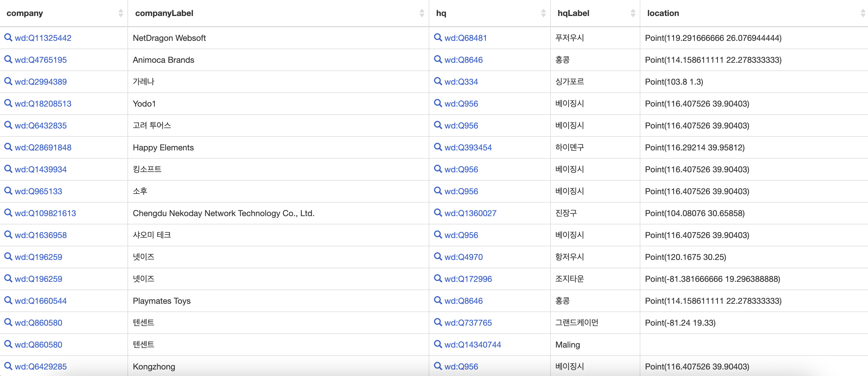Screen dimensions: 868x376
Task: Follow the wd:Q1360027 hq link
Action: coord(470,213)
